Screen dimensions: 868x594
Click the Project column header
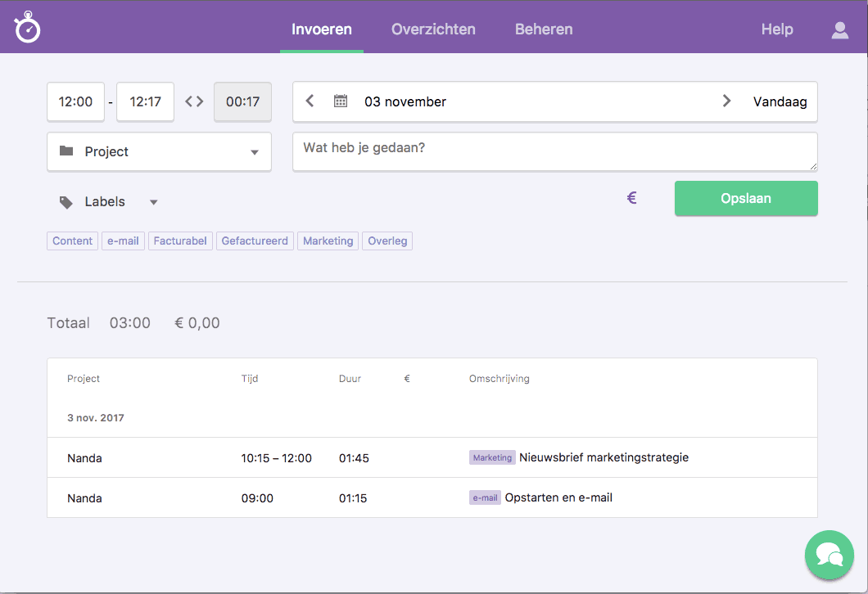pos(84,379)
